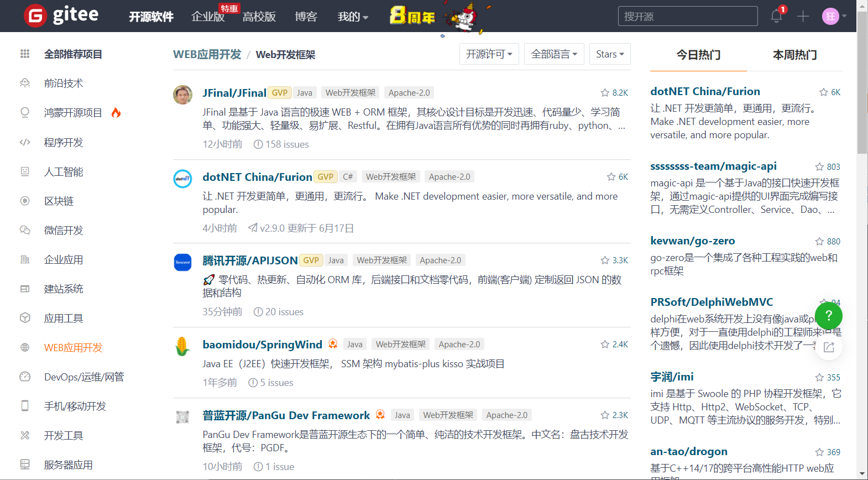Click the C# language tag on Furion

[348, 177]
